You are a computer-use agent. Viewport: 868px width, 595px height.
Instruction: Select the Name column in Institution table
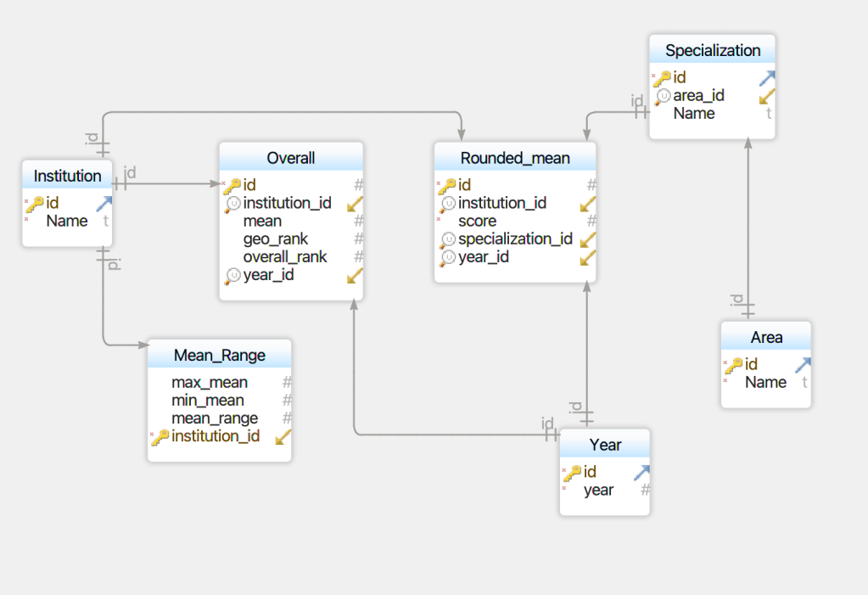click(x=67, y=222)
